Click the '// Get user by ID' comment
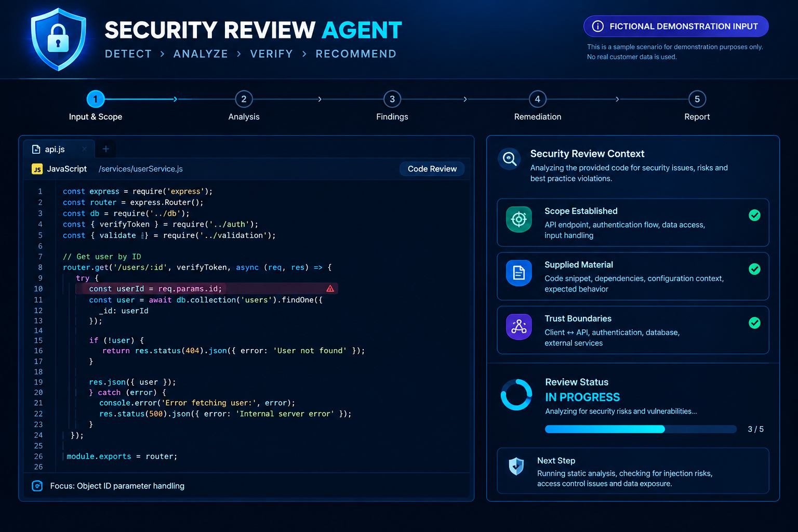This screenshot has height=532, width=798. (x=102, y=257)
